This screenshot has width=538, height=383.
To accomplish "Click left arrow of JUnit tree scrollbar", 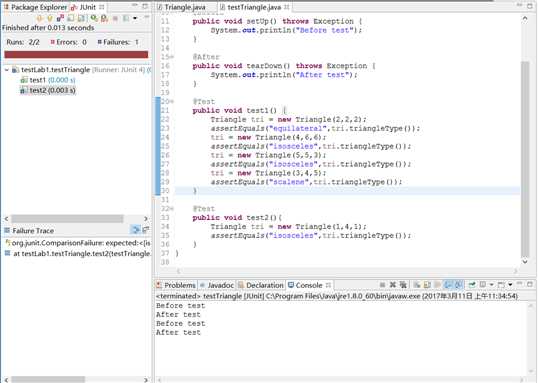I will point(7,219).
